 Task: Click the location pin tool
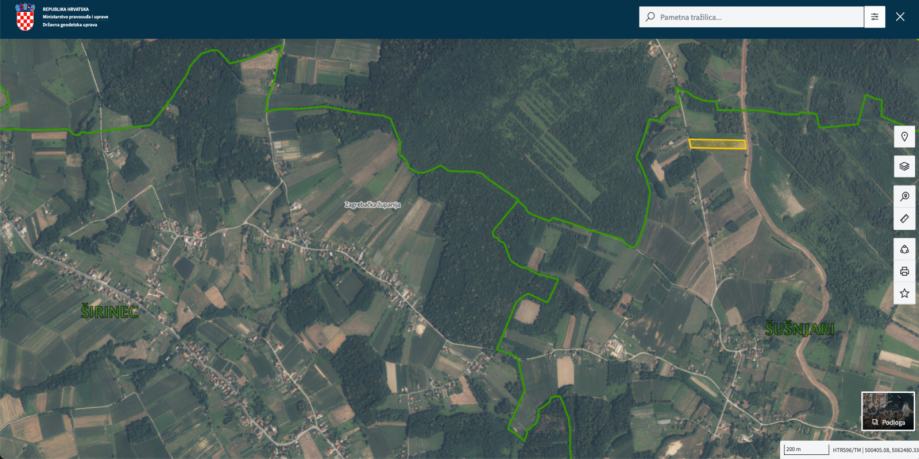tap(904, 137)
